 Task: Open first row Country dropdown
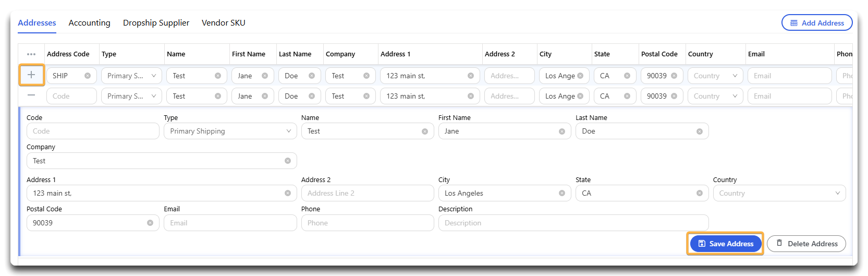[715, 76]
